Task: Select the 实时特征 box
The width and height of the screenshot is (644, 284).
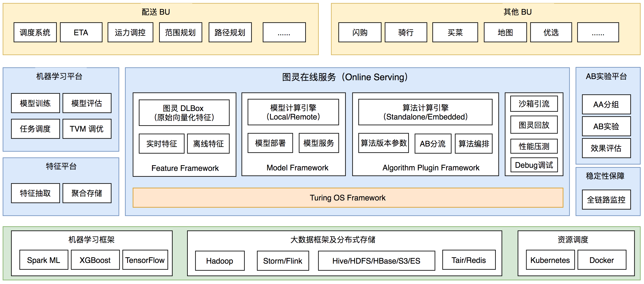Action: point(161,144)
